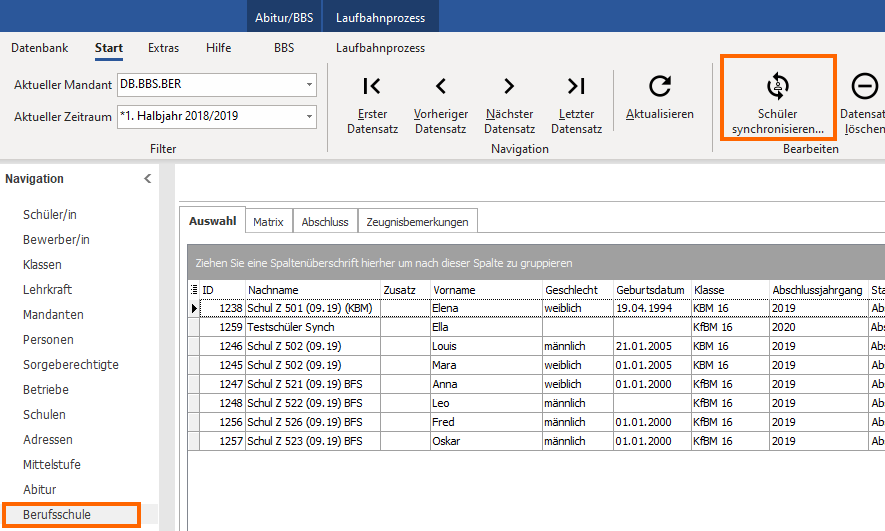Image resolution: width=885 pixels, height=531 pixels.
Task: Open Betriebe in the navigation
Action: [46, 389]
